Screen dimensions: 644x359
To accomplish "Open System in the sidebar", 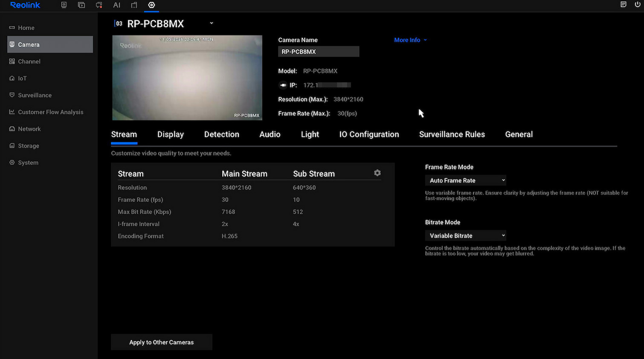I will coord(50,163).
